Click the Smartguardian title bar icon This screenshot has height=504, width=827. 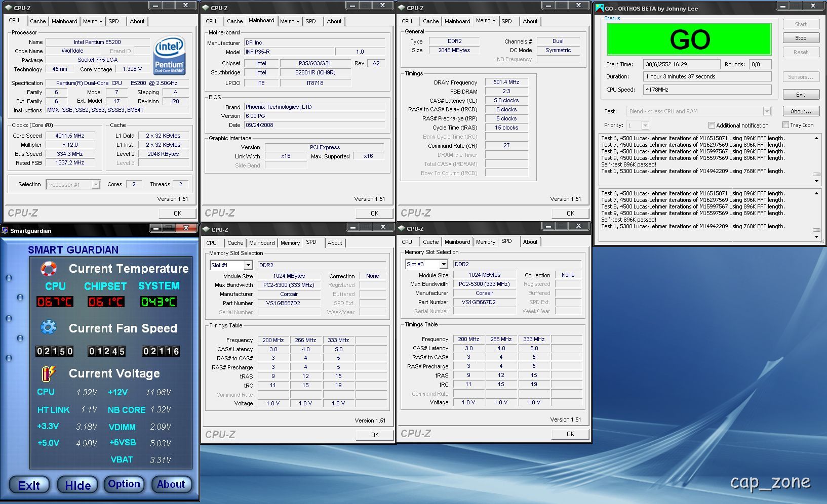(6, 230)
